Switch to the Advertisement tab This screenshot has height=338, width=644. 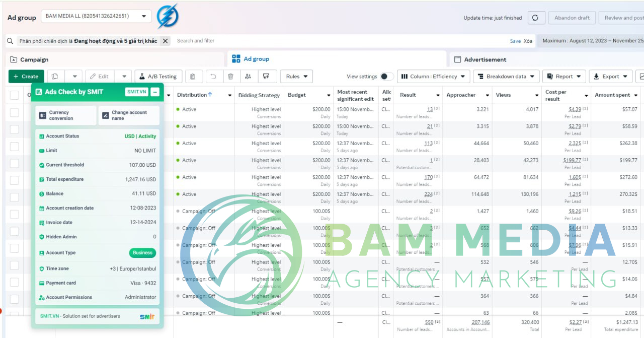pyautogui.click(x=546, y=59)
